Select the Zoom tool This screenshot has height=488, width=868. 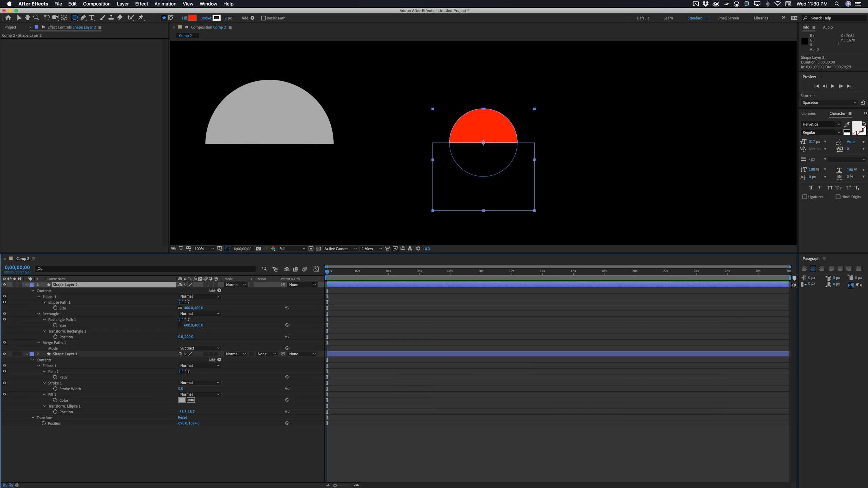click(36, 18)
